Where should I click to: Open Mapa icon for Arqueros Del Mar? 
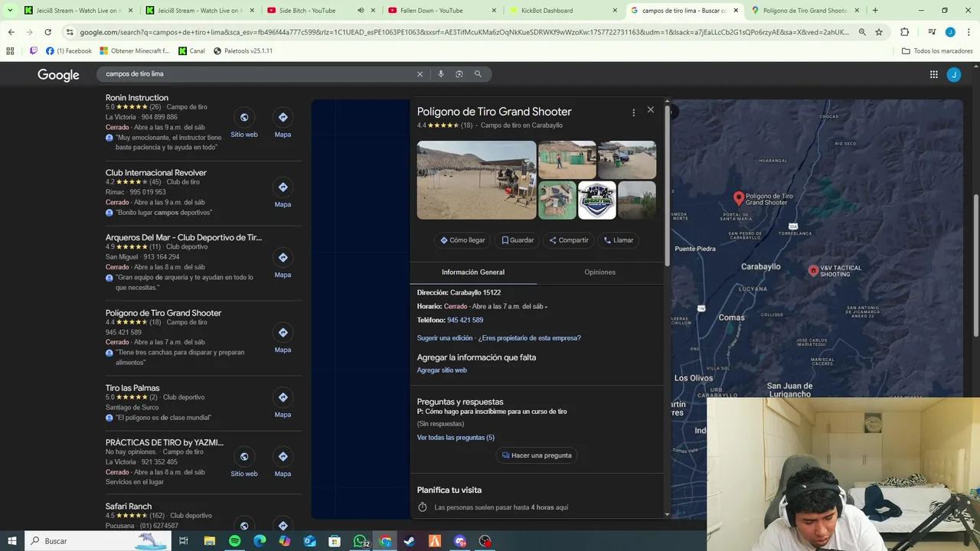283,258
